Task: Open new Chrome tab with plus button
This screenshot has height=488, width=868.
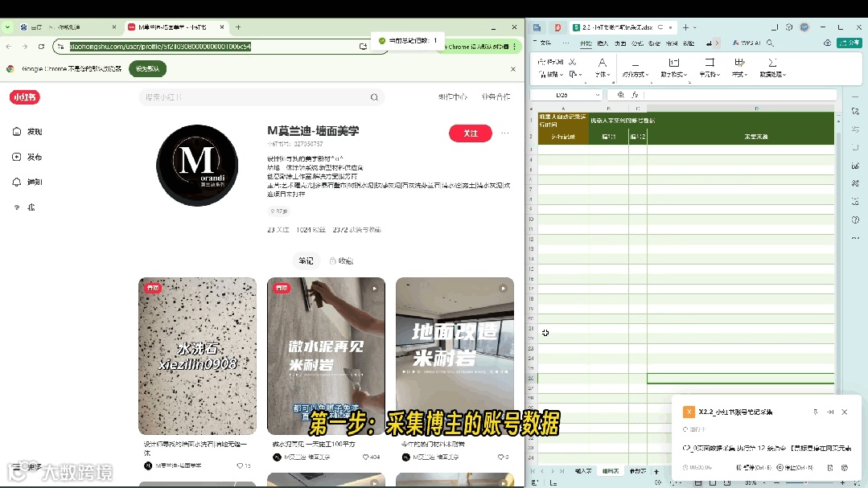Action: click(x=238, y=27)
